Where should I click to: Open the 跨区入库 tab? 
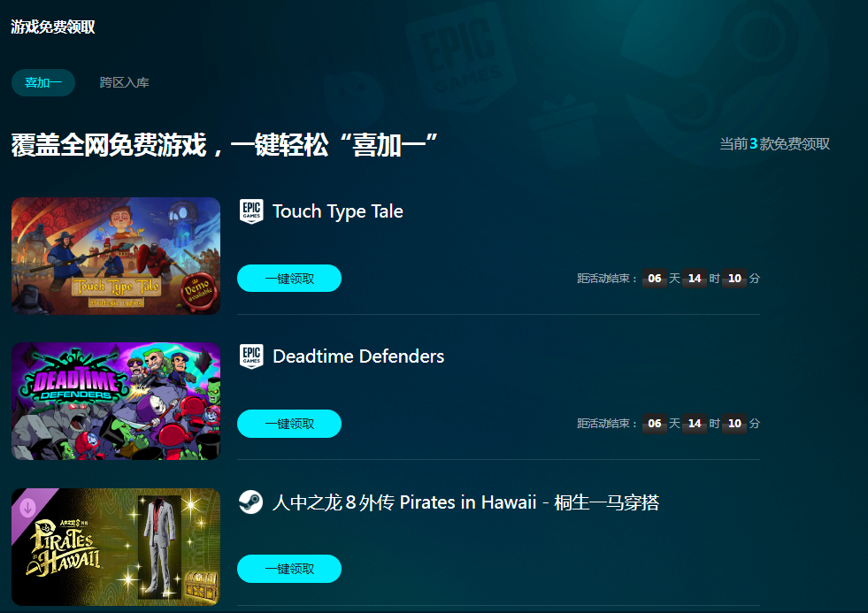125,82
